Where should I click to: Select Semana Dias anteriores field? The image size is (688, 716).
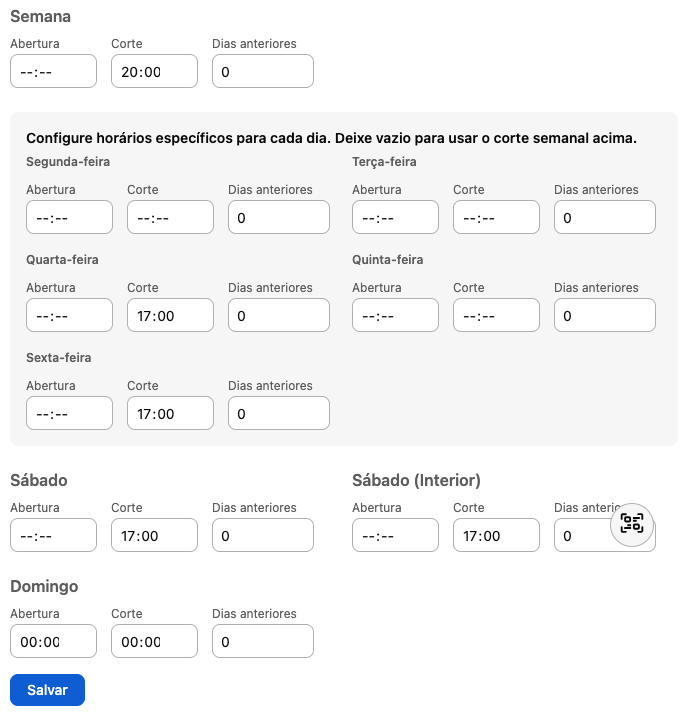(263, 71)
